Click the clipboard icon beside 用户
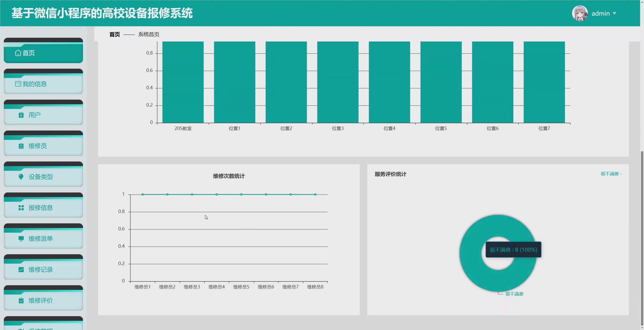Screen dimensions: 644x330 [x=21, y=115]
